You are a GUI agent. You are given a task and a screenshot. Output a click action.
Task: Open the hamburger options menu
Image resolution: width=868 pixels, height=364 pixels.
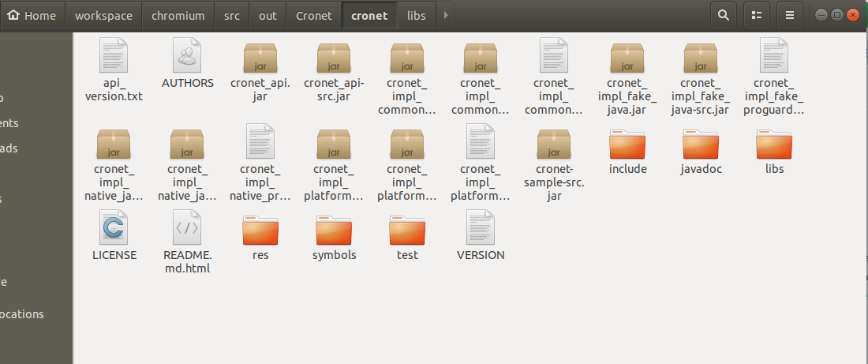pos(790,16)
